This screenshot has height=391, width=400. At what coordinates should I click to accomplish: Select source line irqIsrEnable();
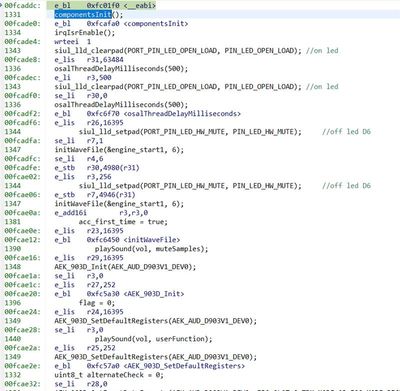[x=85, y=33]
